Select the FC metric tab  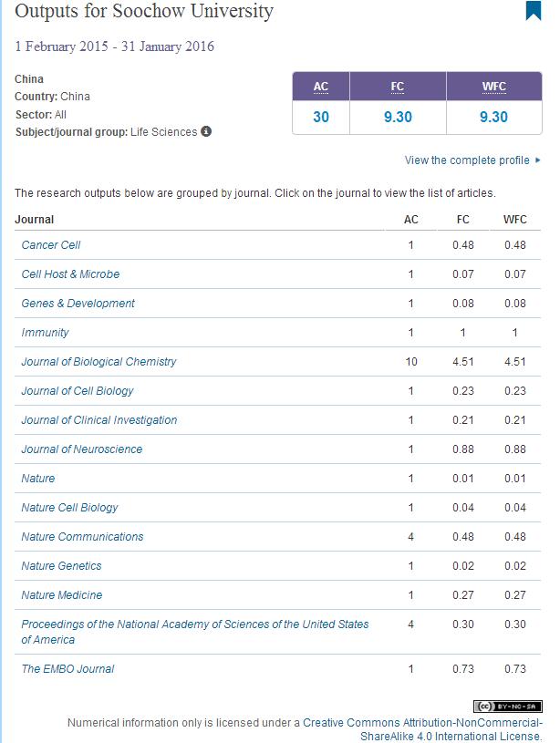[397, 88]
